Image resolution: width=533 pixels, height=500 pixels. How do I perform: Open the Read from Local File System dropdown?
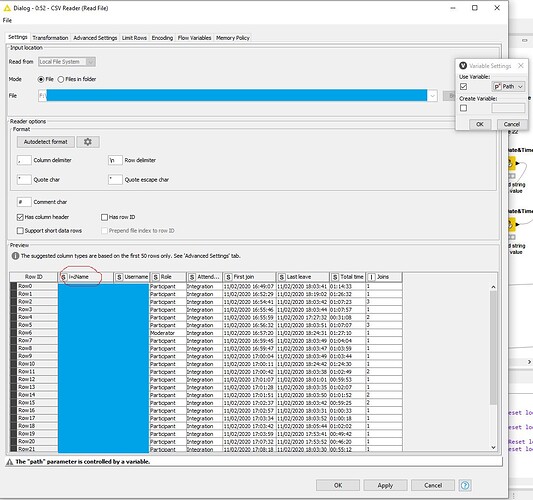click(67, 62)
